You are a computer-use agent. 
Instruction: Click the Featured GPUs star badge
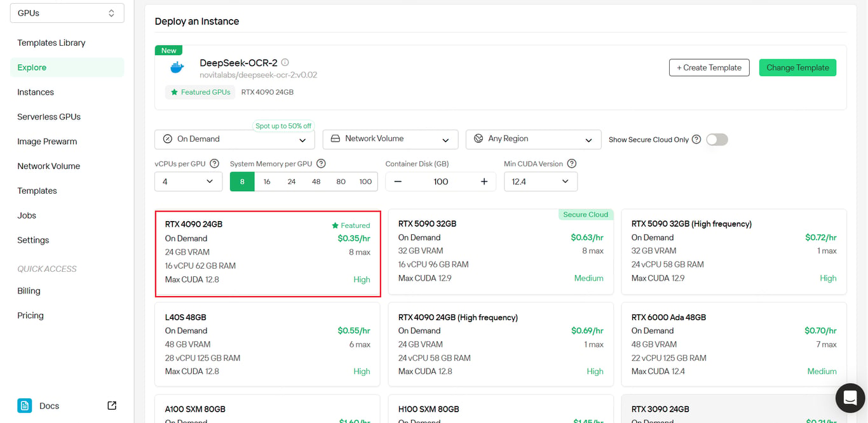point(200,92)
